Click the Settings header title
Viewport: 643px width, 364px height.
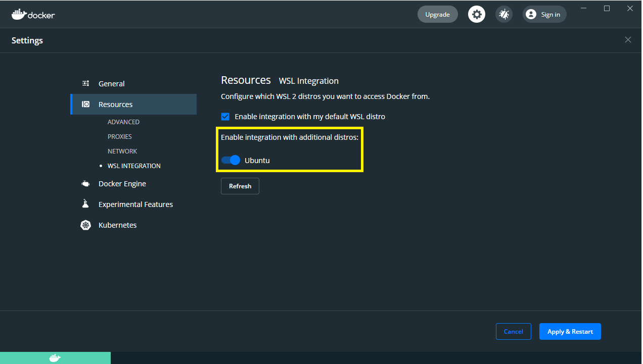27,40
